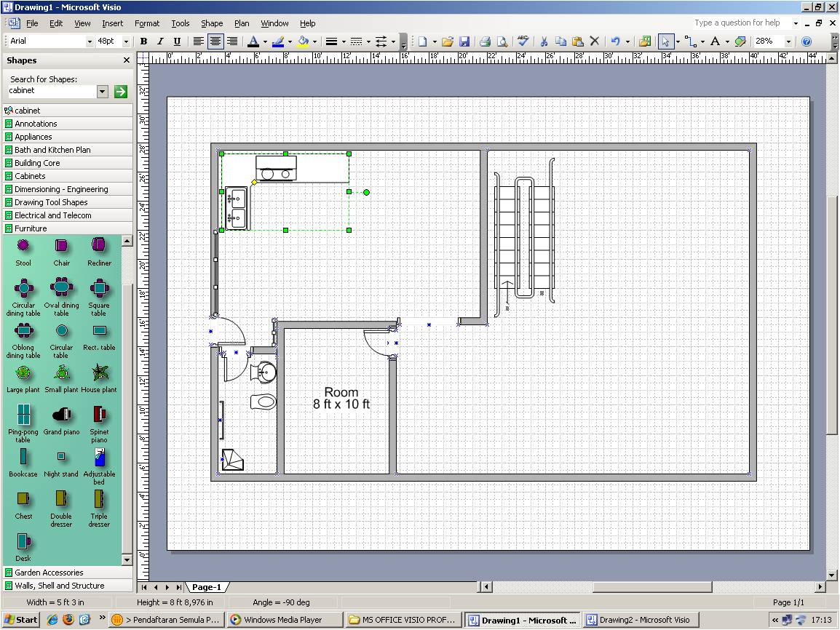The height and width of the screenshot is (630, 840).
Task: Pick the Recliner shape
Action: coord(99,252)
